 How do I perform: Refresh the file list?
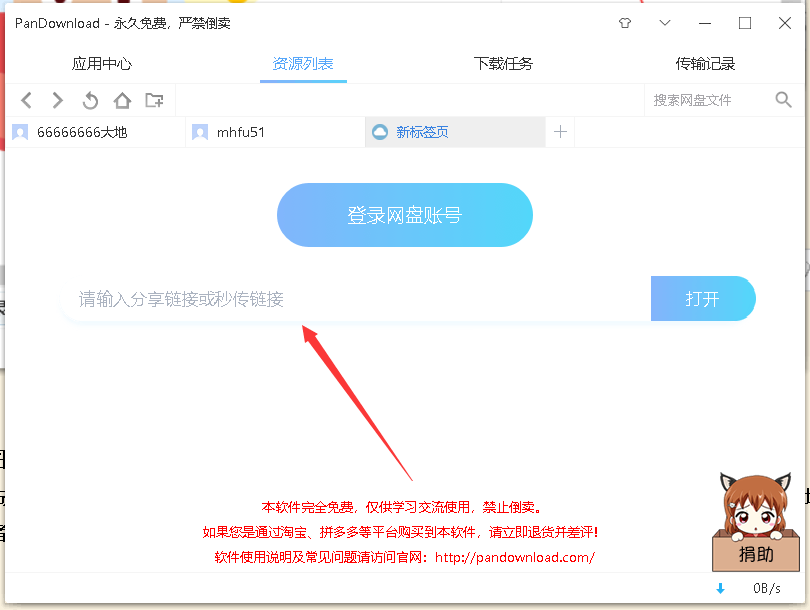(90, 100)
